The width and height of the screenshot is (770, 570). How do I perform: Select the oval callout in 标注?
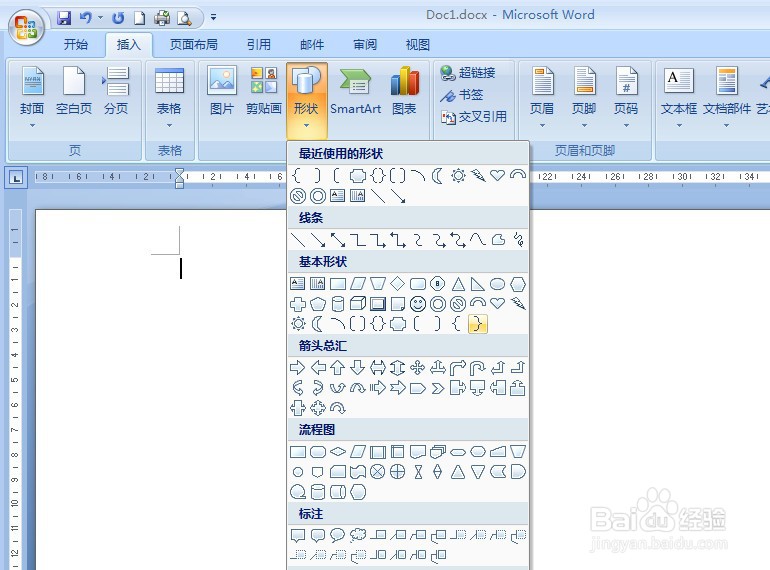(337, 535)
